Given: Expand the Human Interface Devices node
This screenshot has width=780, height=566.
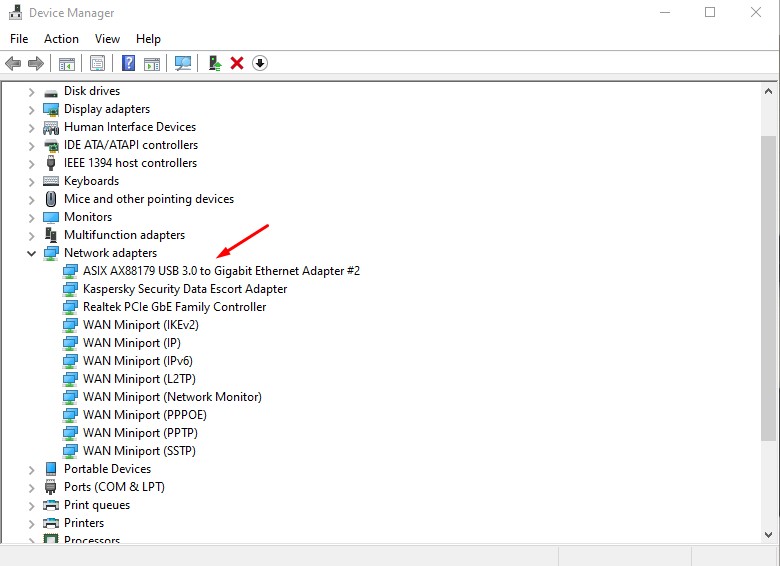Looking at the screenshot, I should [31, 128].
